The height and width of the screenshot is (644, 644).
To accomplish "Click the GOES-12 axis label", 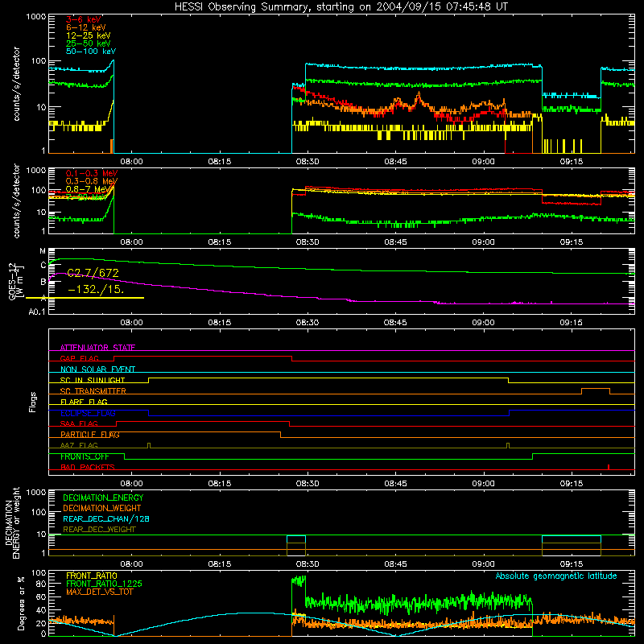I will tap(12, 281).
